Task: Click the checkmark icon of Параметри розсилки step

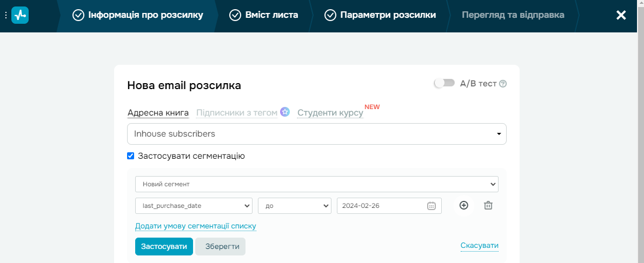Action: point(330,15)
